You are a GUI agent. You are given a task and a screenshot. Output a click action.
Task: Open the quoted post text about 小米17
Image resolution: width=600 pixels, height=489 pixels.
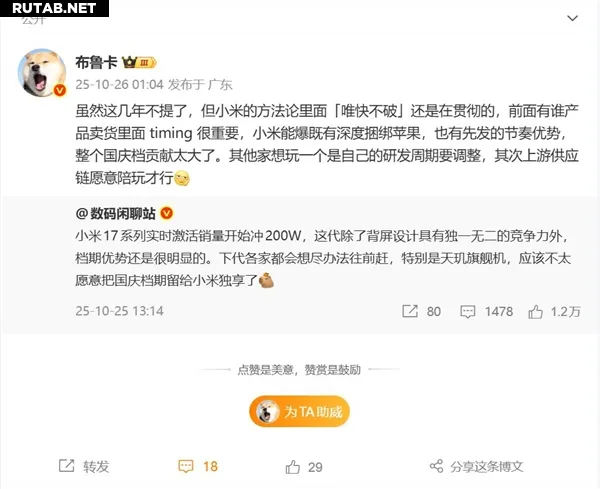tap(323, 258)
